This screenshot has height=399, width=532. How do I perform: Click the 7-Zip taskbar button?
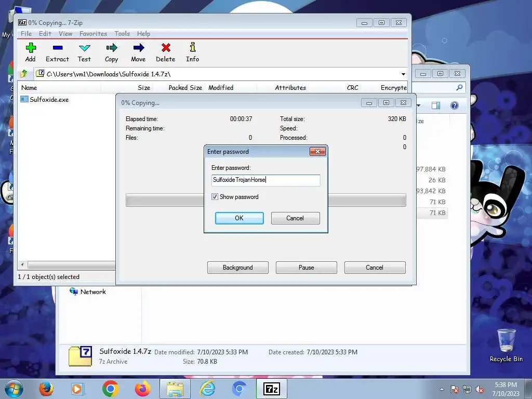click(271, 389)
